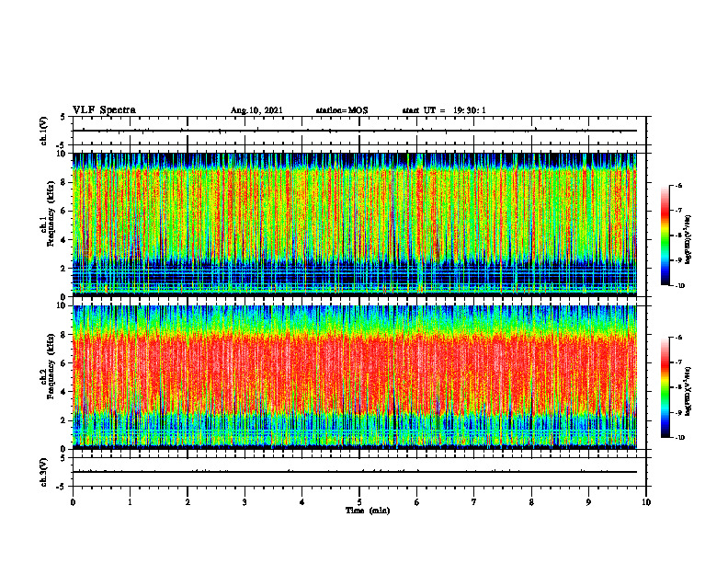Click the 4 kHz tick of ch.2 panel
This screenshot has width=728, height=563.
tap(64, 392)
